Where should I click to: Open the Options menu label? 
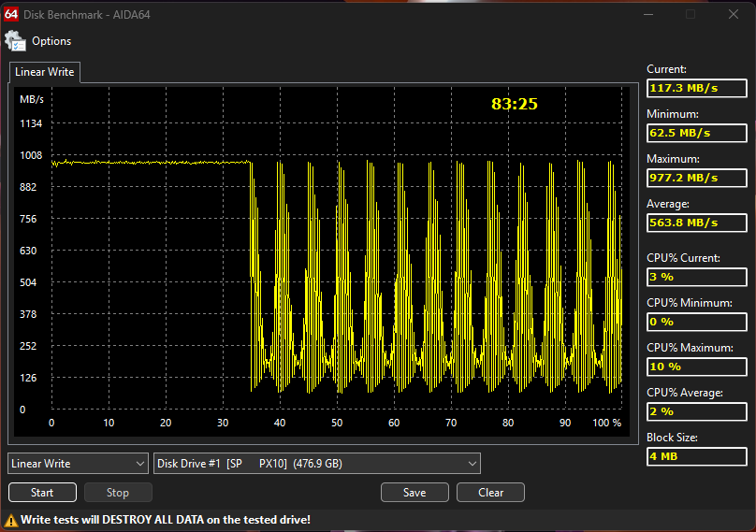tap(51, 41)
